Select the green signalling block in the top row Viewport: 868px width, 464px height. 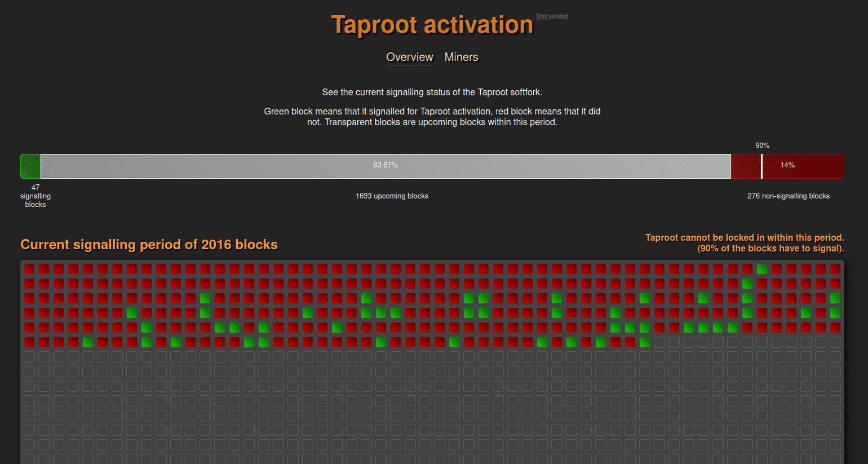[x=761, y=268]
